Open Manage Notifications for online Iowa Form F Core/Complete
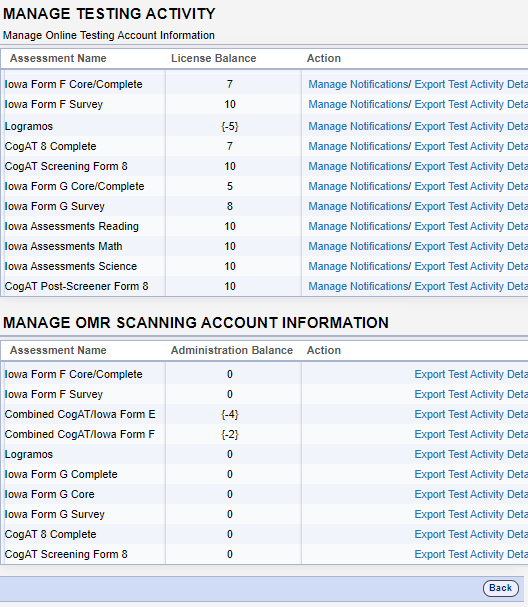528x607 pixels. point(359,84)
